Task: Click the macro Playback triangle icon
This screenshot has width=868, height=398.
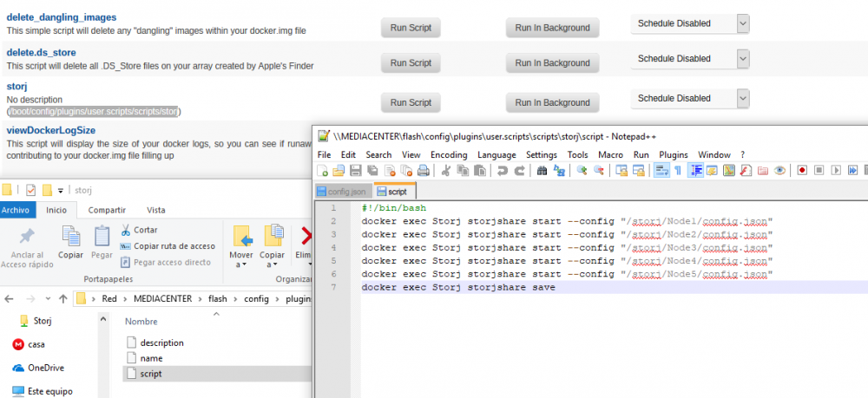Action: pos(836,170)
